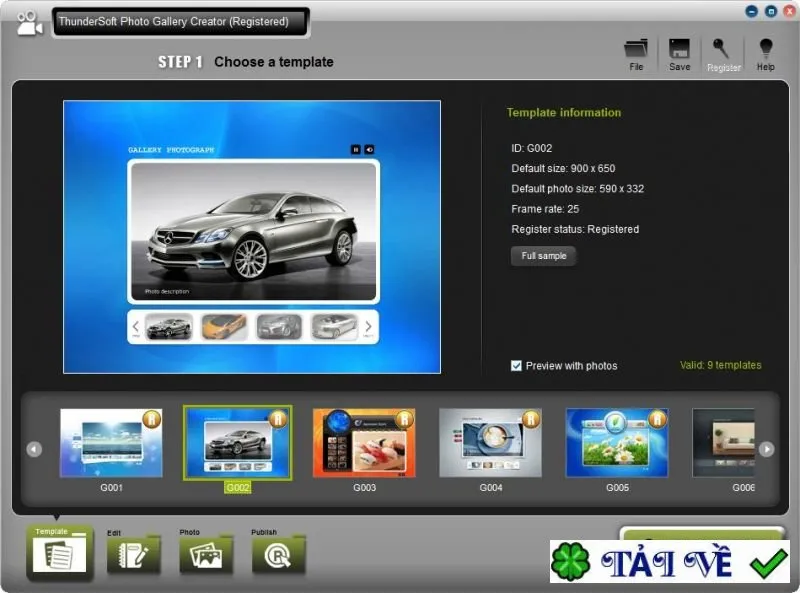Advance preview thumbnail strip right chevron
800x593 pixels.
coord(368,327)
